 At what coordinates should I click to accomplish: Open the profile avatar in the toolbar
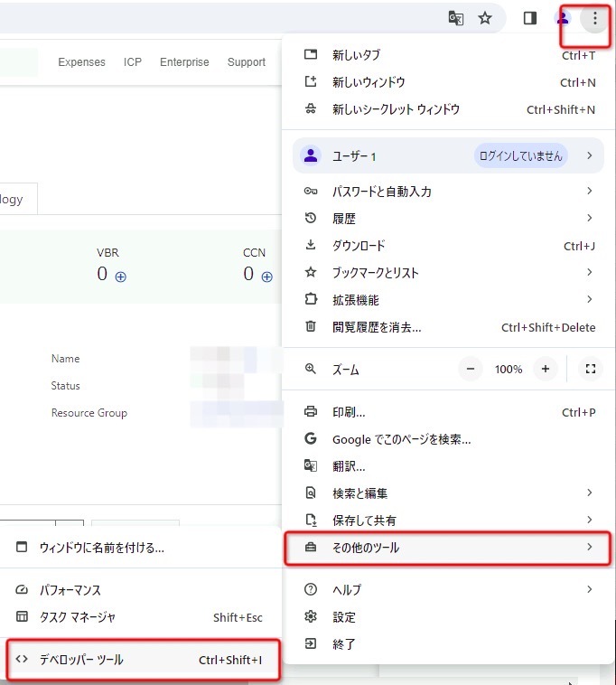pos(563,18)
